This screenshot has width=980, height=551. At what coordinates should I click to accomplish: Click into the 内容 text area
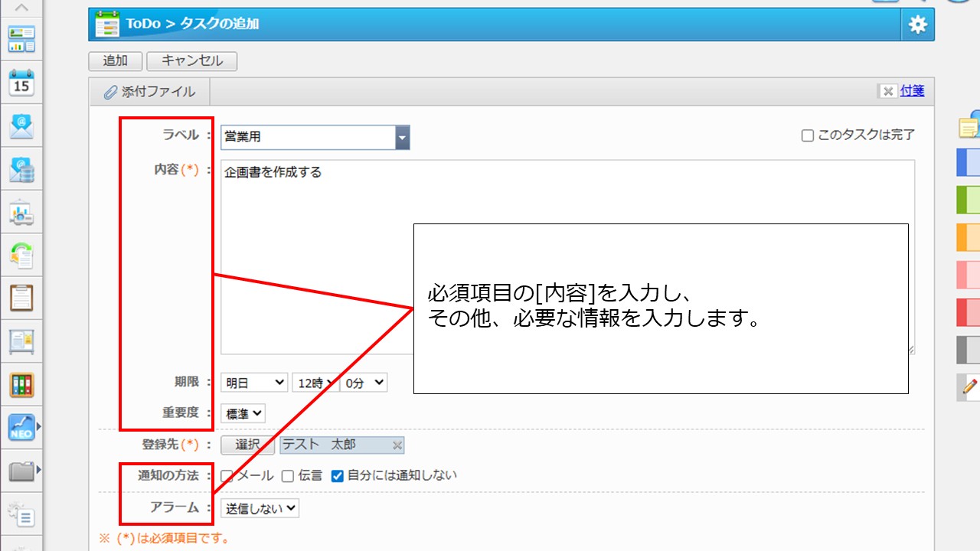pyautogui.click(x=568, y=257)
